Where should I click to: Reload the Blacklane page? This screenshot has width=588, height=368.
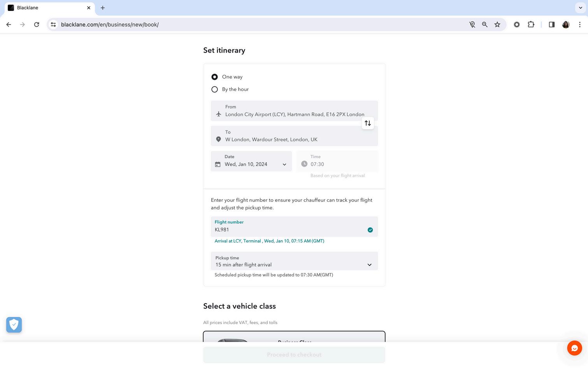click(x=37, y=25)
